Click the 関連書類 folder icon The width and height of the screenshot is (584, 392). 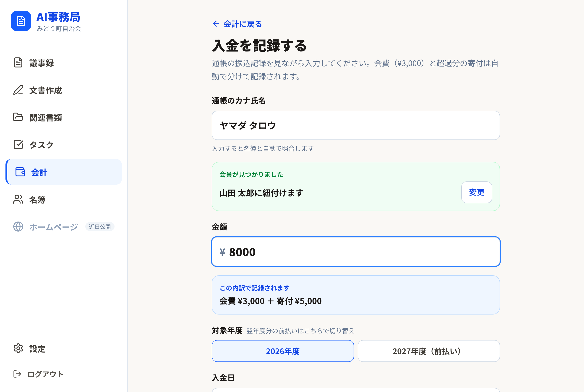(18, 117)
